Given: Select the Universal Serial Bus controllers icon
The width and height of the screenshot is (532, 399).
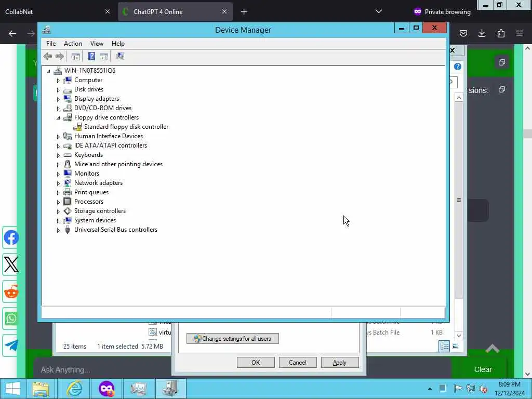Looking at the screenshot, I should pyautogui.click(x=68, y=230).
